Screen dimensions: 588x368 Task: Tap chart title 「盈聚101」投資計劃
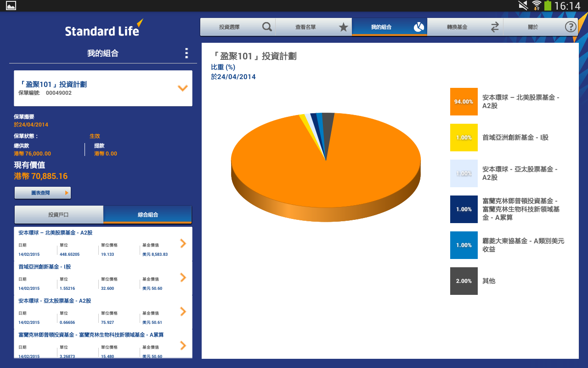254,56
